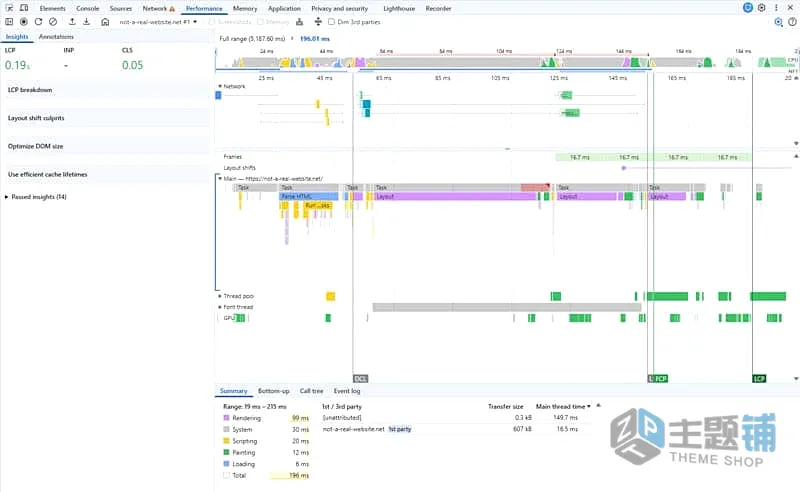The image size is (800, 492).
Task: Select the not-a-real-website.net 1st party row
Action: coord(457,429)
